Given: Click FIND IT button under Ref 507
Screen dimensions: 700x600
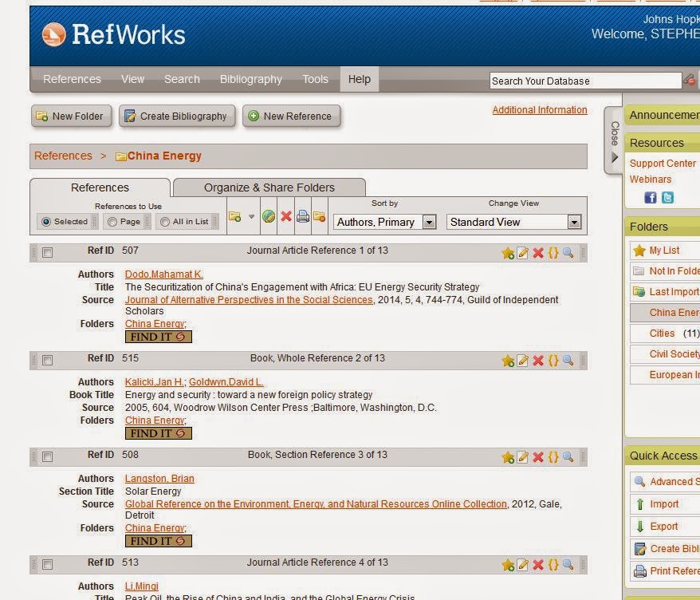Looking at the screenshot, I should point(159,337).
